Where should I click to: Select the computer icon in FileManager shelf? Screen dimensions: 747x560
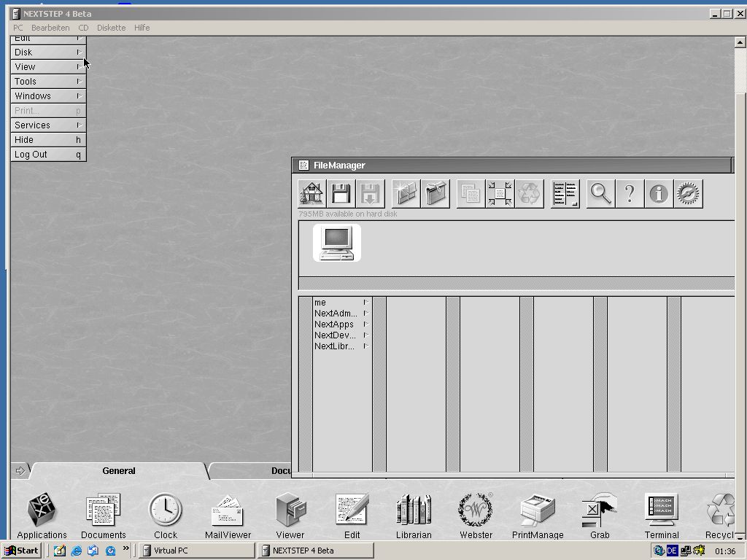pos(337,243)
